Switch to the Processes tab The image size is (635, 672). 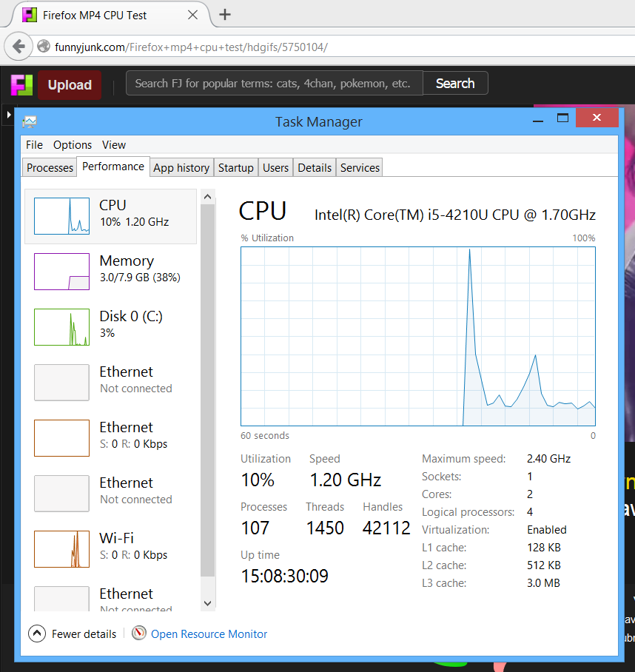point(50,168)
